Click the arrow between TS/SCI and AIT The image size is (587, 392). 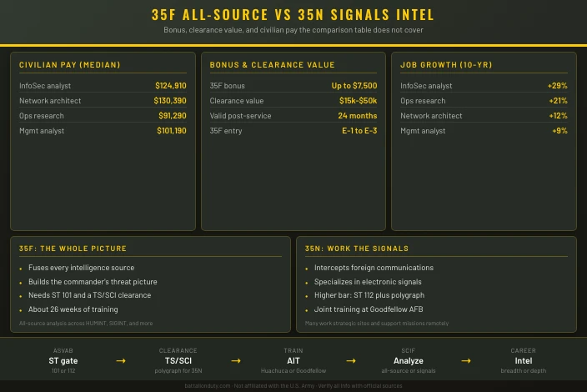coord(236,361)
